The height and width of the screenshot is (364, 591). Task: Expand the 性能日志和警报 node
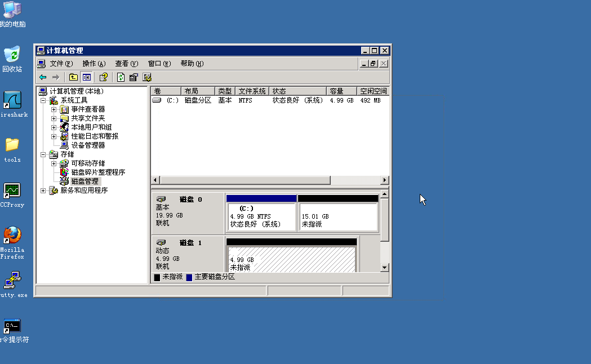click(x=54, y=137)
